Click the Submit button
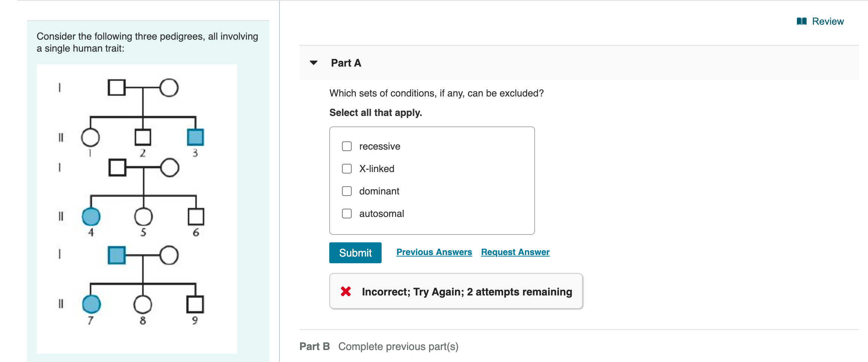 click(355, 253)
